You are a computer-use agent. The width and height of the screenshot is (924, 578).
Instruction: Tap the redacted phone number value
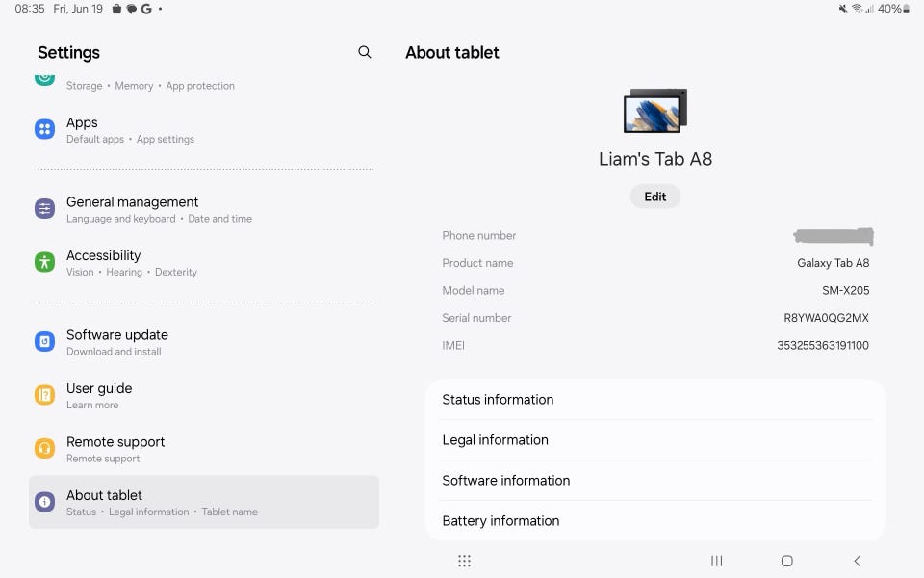pyautogui.click(x=834, y=236)
